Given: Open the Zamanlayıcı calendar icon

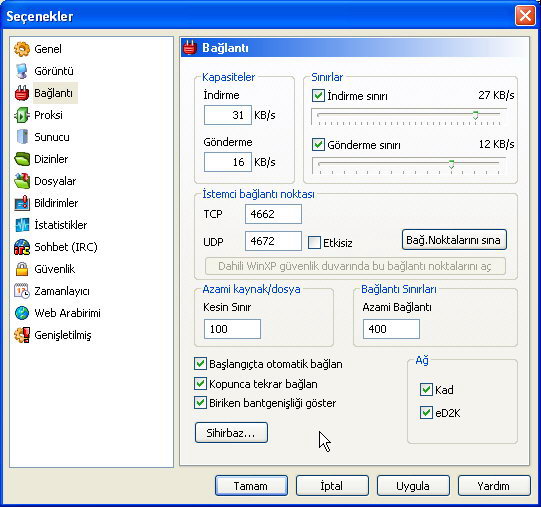Looking at the screenshot, I should (22, 291).
